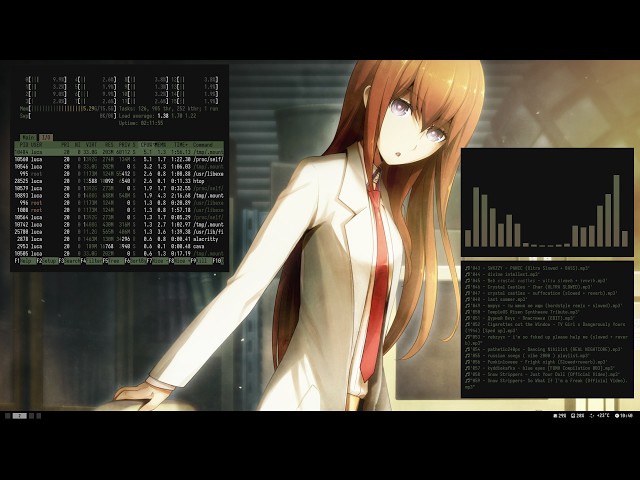The height and width of the screenshot is (480, 640).
Task: Click F3 Search in htop footer
Action: [69, 261]
